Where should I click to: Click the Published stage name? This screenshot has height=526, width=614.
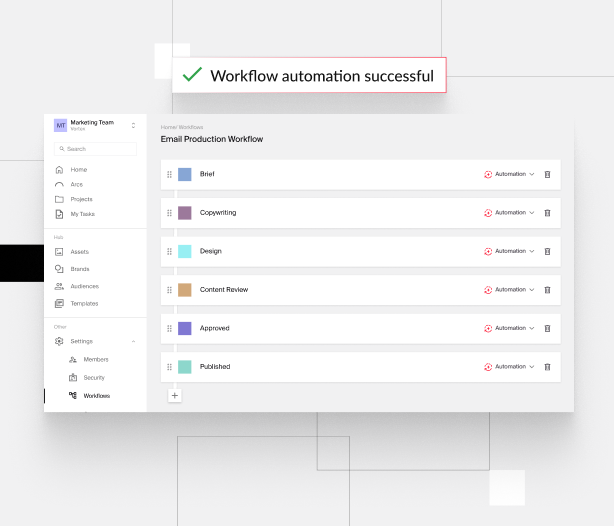215,367
